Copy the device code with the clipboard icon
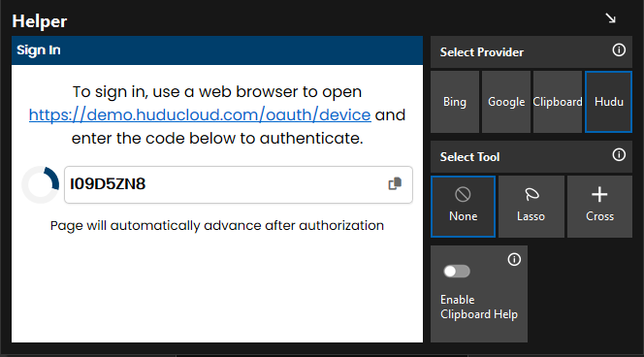Screen dimensions: 644x357 point(395,183)
